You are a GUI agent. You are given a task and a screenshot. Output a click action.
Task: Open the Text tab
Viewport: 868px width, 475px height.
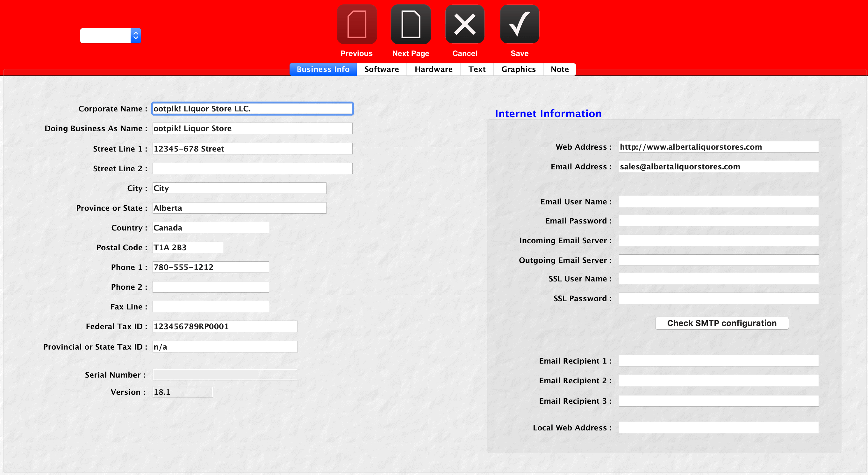(x=477, y=69)
